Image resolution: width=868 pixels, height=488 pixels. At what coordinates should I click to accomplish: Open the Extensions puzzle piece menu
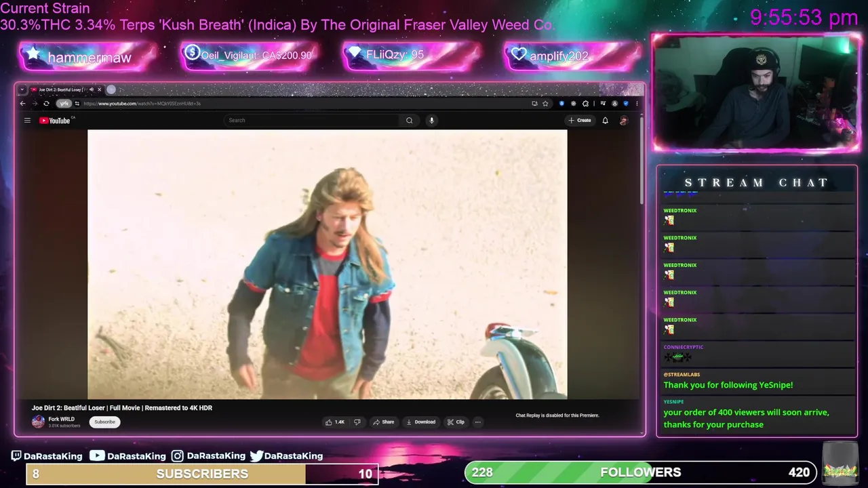(x=586, y=104)
